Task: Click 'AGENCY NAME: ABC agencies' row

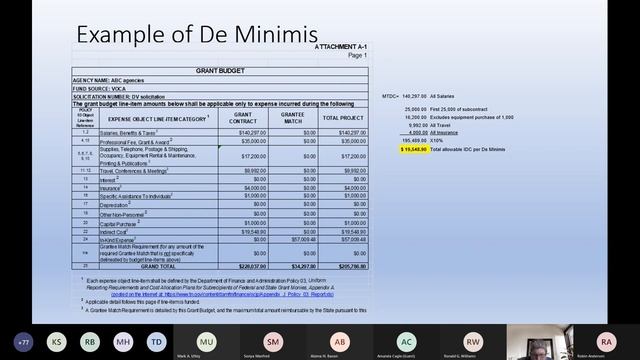Action: (220, 80)
